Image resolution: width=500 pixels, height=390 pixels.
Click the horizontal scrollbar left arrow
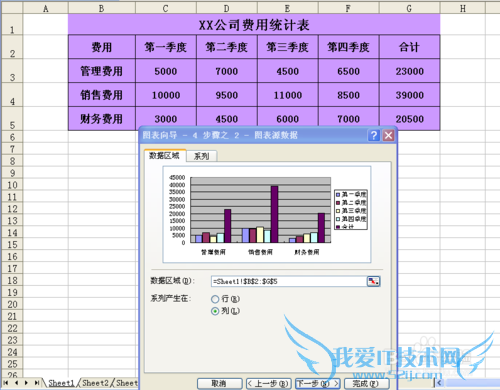click(x=439, y=383)
